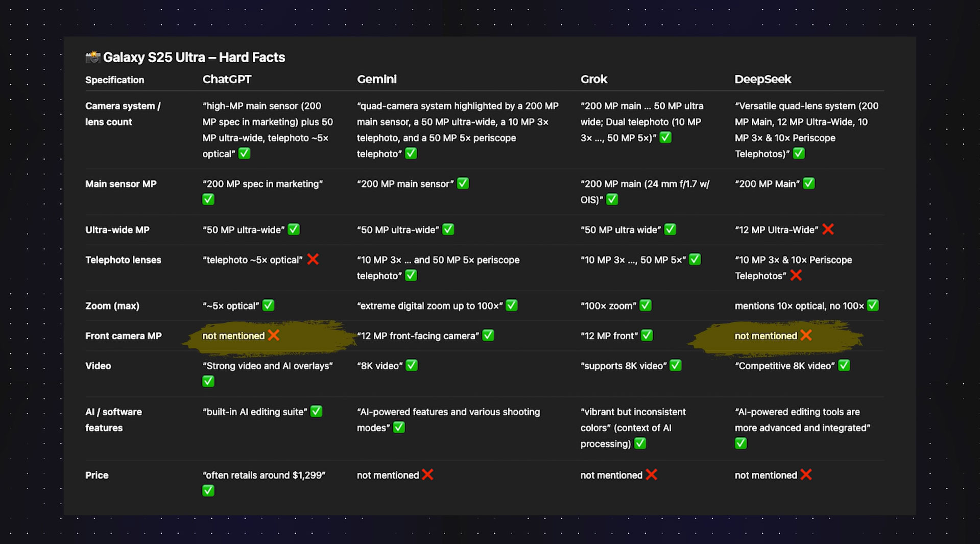Click green check after "Competitive 8K video"
The image size is (980, 544).
point(844,365)
